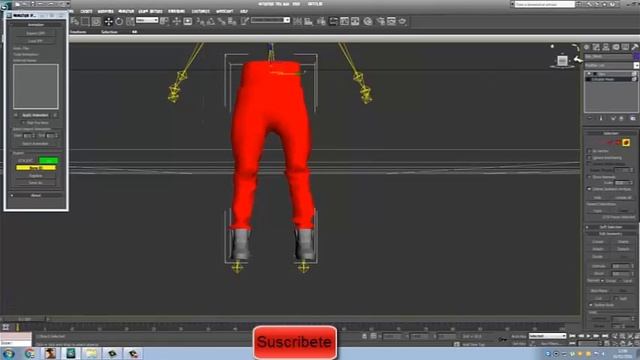Open the Help menu
This screenshot has height=360, width=640.
tap(244, 11)
